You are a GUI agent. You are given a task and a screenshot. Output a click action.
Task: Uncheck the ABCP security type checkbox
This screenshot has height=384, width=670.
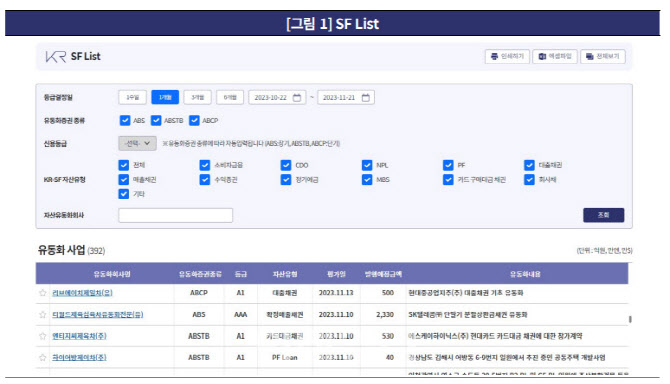point(194,120)
